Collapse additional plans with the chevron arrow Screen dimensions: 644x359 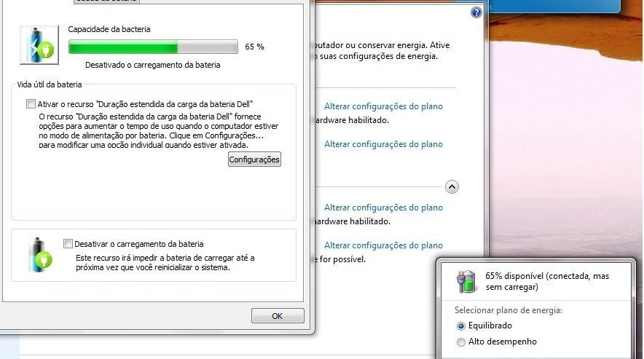click(452, 187)
